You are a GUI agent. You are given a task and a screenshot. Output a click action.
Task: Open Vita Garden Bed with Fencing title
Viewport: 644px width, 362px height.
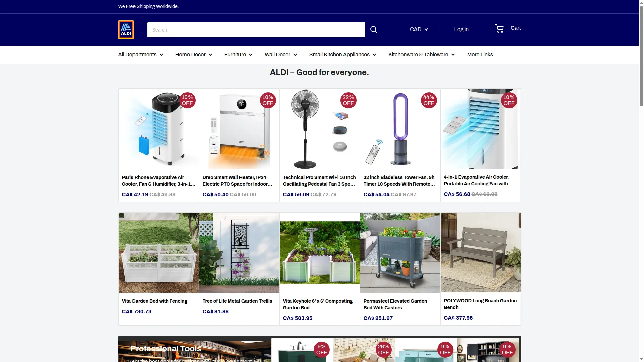[x=155, y=301]
